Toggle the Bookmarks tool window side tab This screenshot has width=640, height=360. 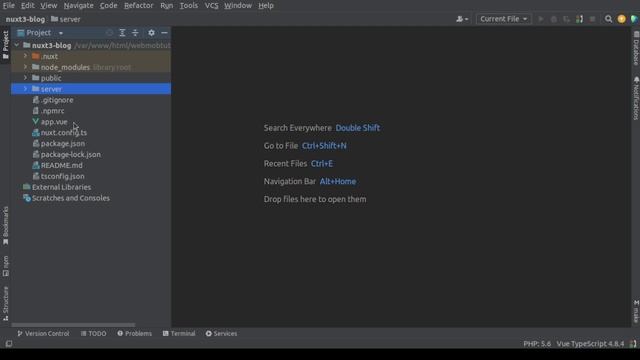click(5, 226)
